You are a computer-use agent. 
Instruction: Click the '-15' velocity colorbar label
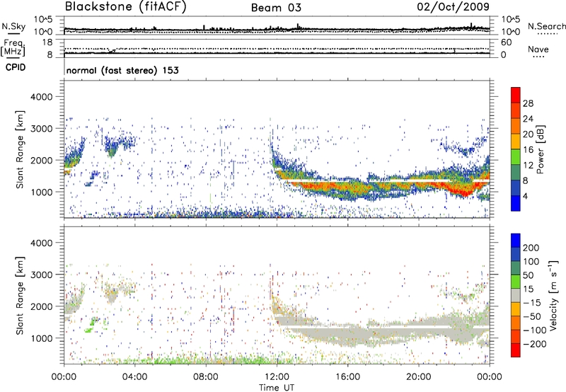click(x=532, y=303)
